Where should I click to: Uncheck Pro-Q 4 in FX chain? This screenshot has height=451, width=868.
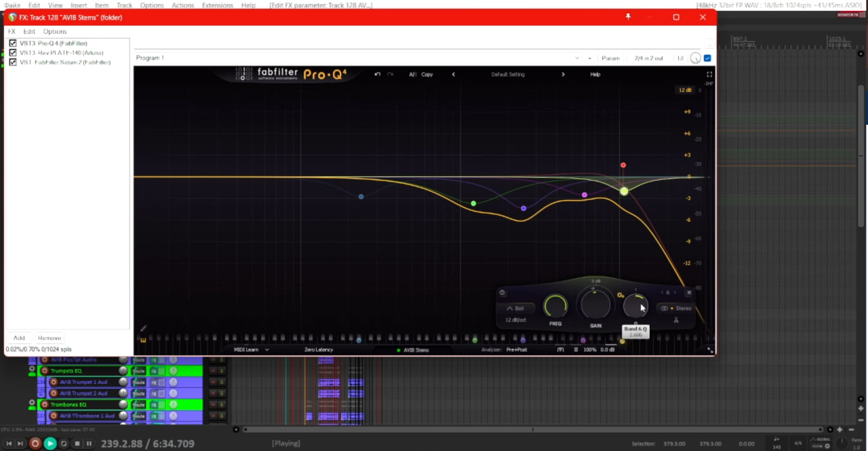(13, 43)
